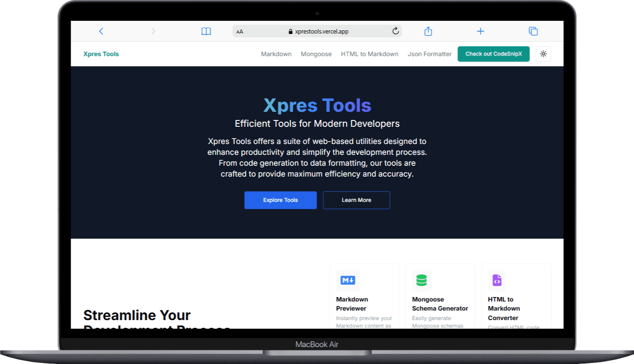Image resolution: width=634 pixels, height=364 pixels.
Task: Go back with Safari back arrow
Action: tap(101, 31)
